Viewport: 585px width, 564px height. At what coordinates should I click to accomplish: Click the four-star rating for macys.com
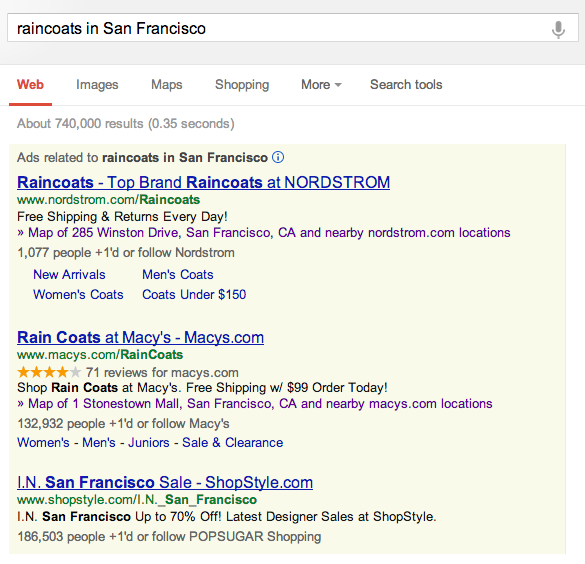49,372
